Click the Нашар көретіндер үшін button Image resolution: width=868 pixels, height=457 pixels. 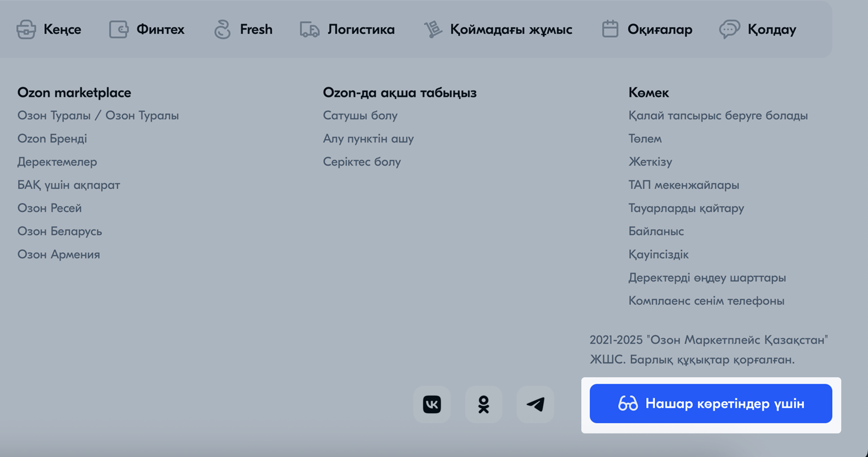[x=711, y=404]
